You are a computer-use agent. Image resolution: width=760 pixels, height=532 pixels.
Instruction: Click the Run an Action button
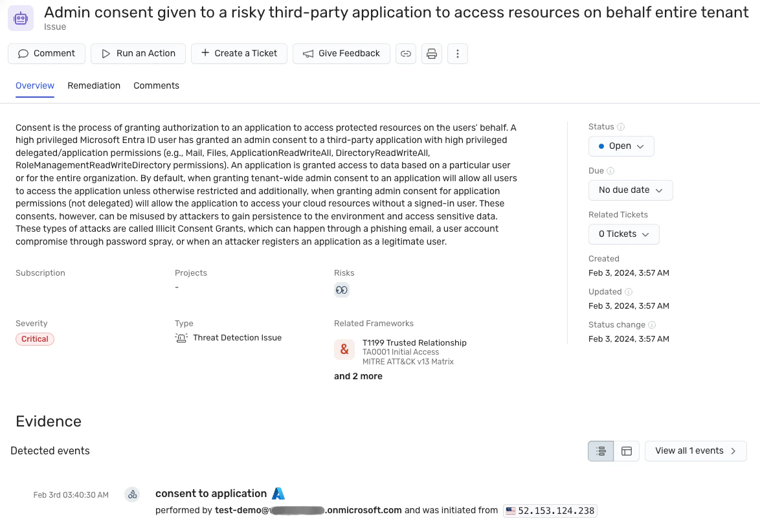(138, 54)
